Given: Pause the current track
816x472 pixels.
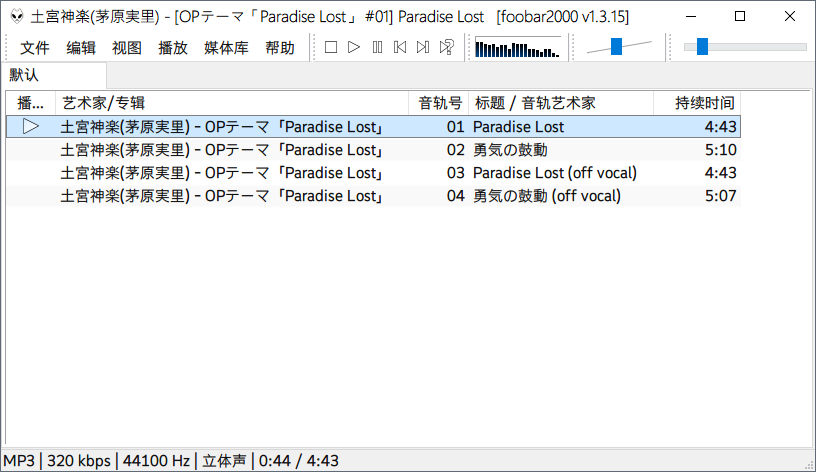Looking at the screenshot, I should [x=377, y=47].
